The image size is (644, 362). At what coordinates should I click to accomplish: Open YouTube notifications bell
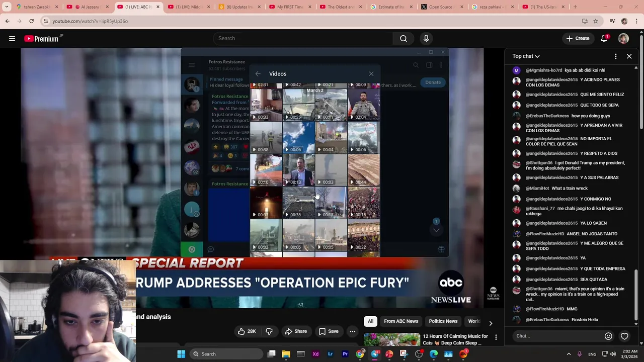(604, 38)
